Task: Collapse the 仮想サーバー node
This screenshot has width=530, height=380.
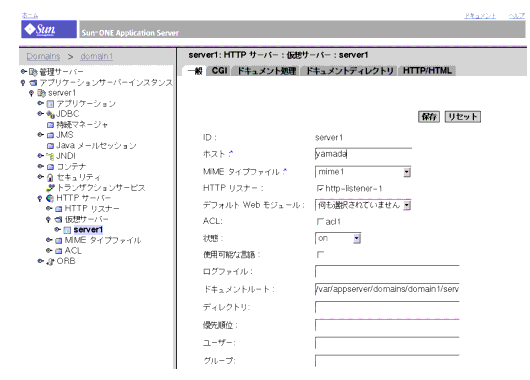Action: point(48,219)
